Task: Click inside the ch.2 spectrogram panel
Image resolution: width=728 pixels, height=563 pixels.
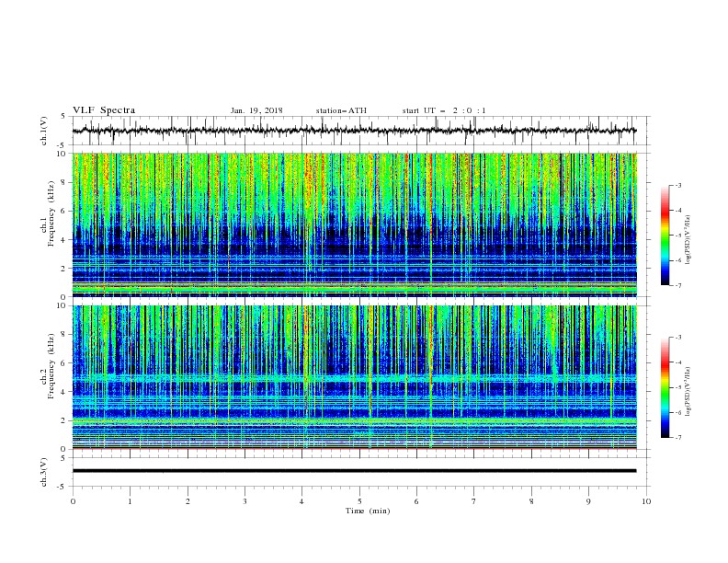Action: pyautogui.click(x=355, y=377)
